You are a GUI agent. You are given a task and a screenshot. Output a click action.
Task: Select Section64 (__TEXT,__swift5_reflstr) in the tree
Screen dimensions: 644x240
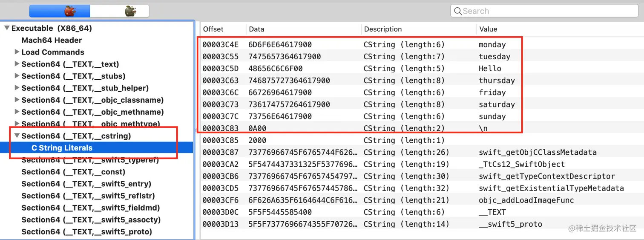point(88,196)
